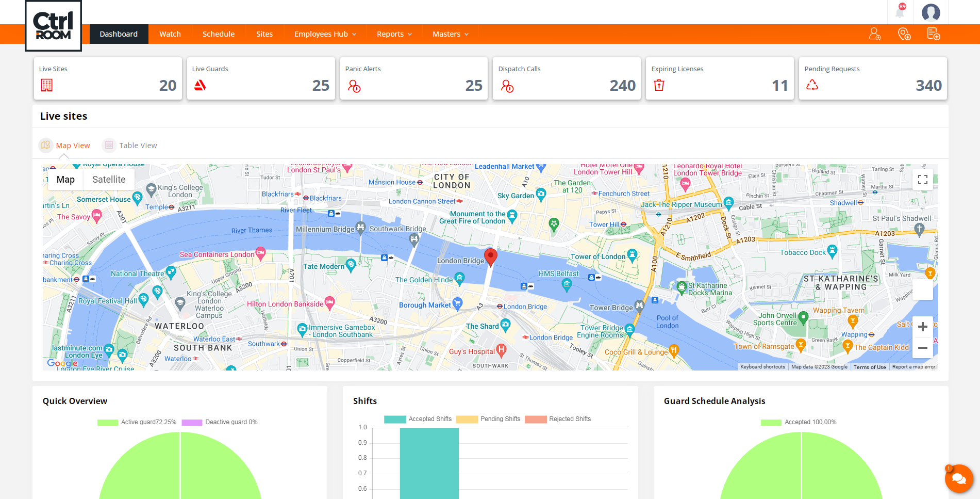
Task: Expand the Masters dropdown menu
Action: click(451, 34)
